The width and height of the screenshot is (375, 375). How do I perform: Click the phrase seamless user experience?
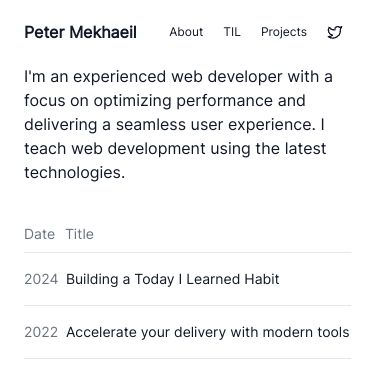click(215, 125)
